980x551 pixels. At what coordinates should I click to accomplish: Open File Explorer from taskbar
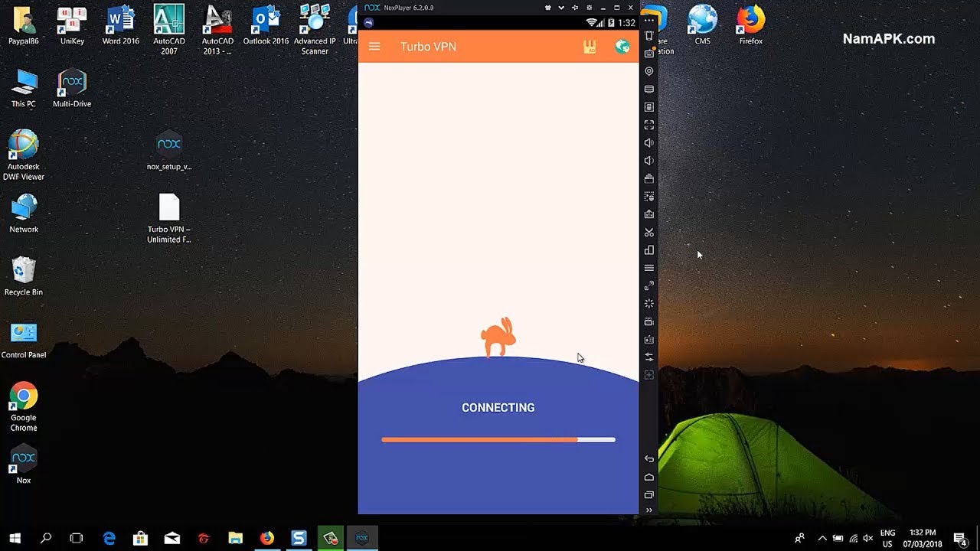click(x=235, y=538)
